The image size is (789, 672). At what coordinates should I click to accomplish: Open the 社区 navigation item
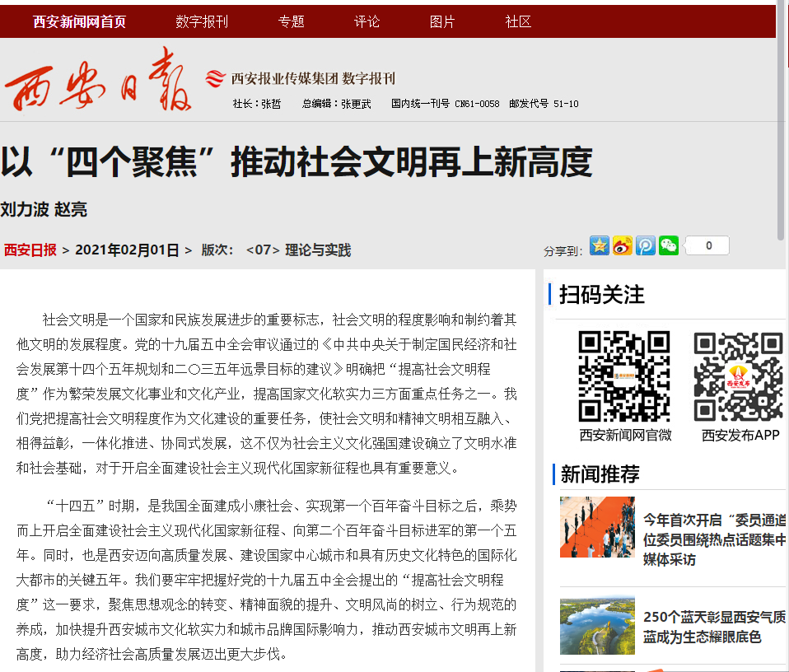click(519, 21)
